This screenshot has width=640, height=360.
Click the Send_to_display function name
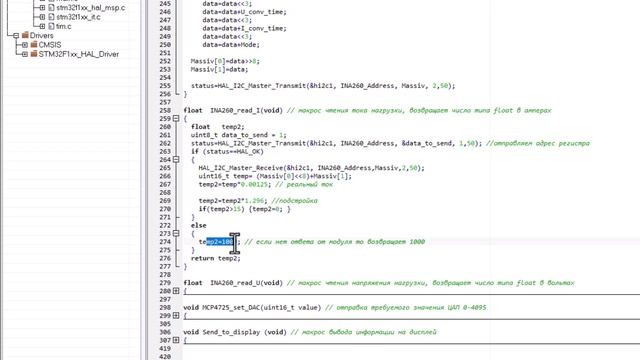point(231,332)
